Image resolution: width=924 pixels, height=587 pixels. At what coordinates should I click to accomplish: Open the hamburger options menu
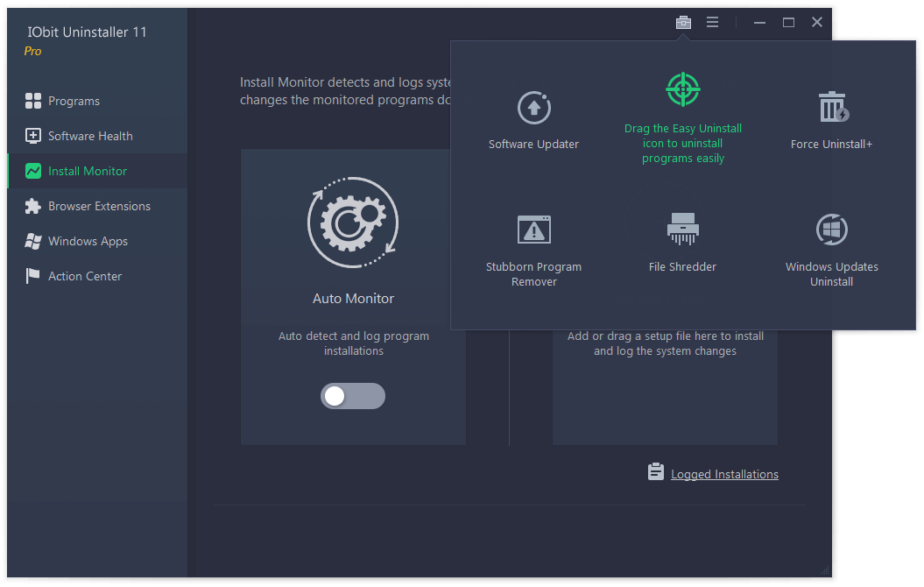click(712, 23)
